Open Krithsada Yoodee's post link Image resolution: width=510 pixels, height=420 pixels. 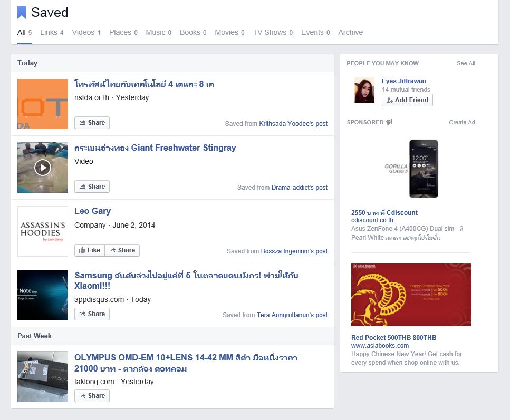tap(293, 123)
